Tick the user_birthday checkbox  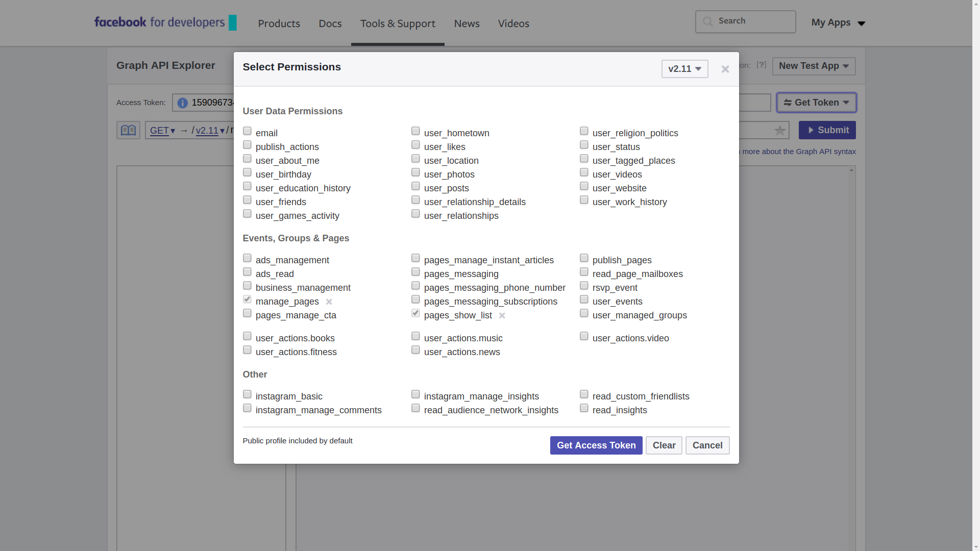pos(247,172)
